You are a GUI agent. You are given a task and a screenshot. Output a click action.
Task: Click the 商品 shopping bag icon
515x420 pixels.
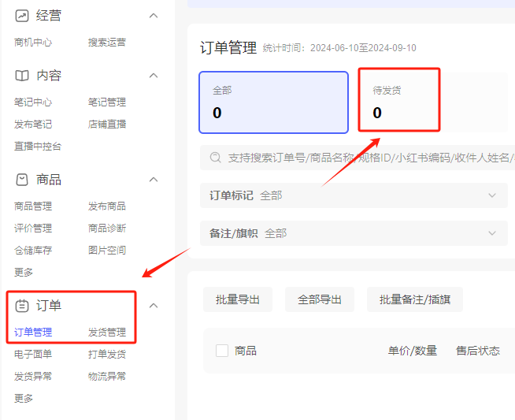pyautogui.click(x=22, y=180)
